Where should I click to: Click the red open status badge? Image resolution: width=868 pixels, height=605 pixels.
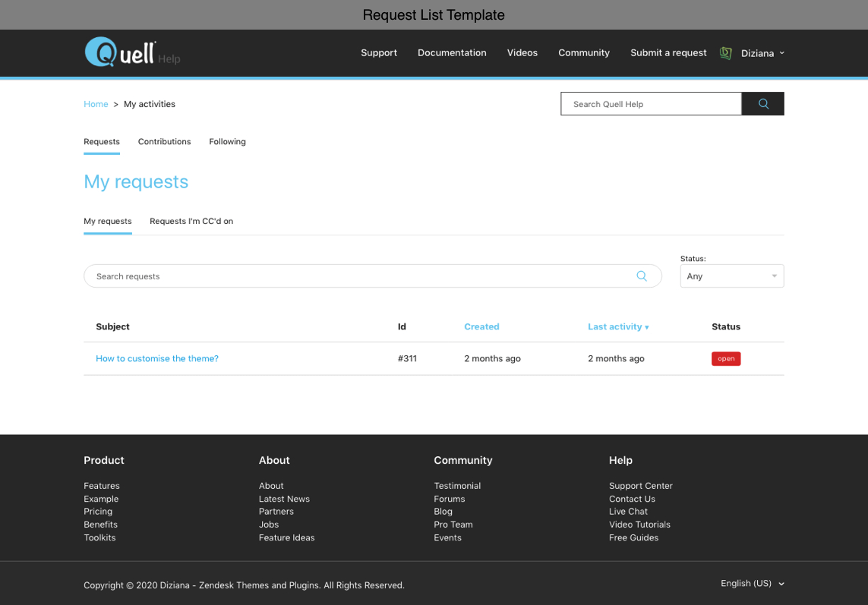[725, 359]
